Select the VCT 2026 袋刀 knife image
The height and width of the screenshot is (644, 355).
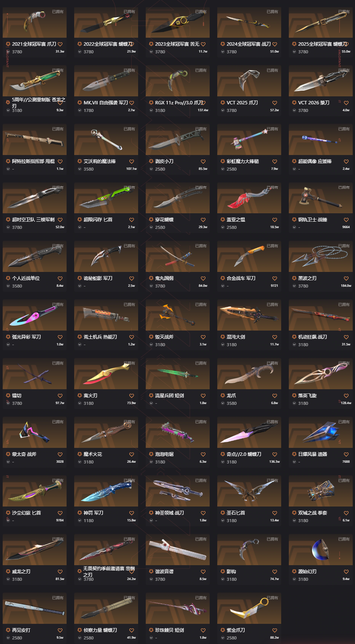click(x=321, y=80)
